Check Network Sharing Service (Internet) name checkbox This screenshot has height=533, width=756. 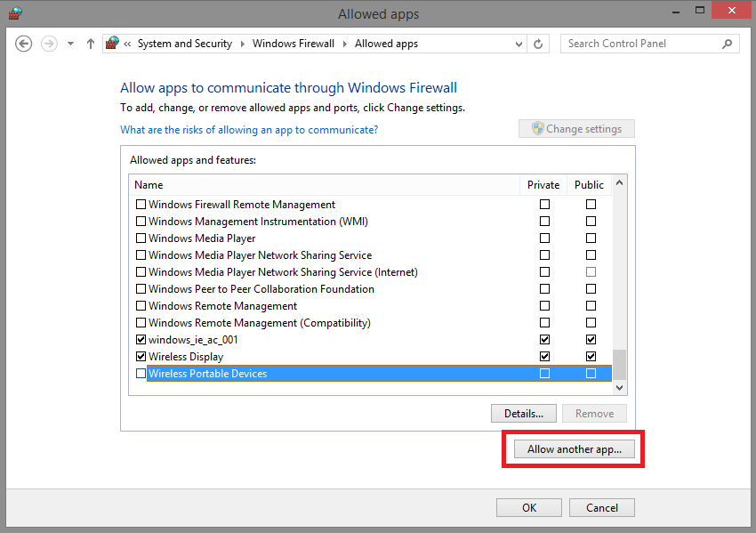pos(141,272)
